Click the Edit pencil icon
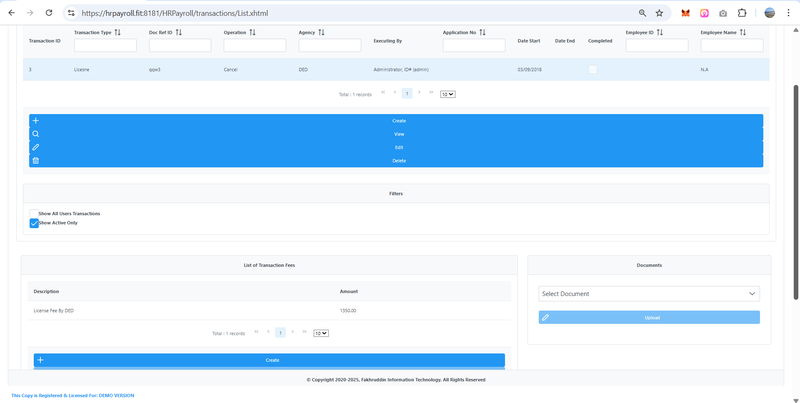800x403 pixels. [x=36, y=147]
